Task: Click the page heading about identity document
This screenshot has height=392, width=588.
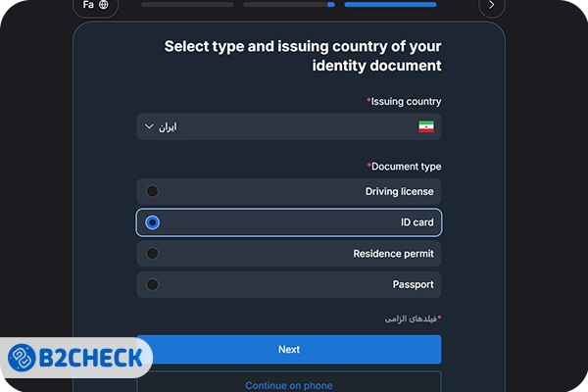Action: point(302,56)
